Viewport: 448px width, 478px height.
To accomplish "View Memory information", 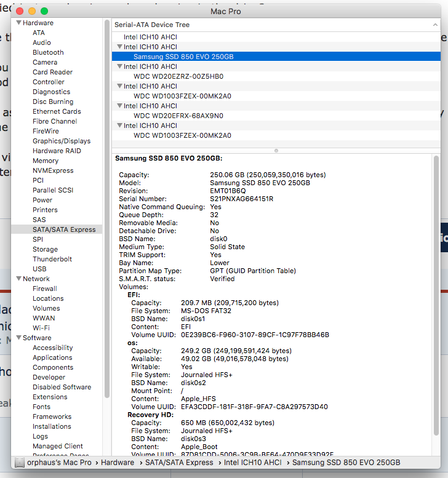I will coord(46,161).
